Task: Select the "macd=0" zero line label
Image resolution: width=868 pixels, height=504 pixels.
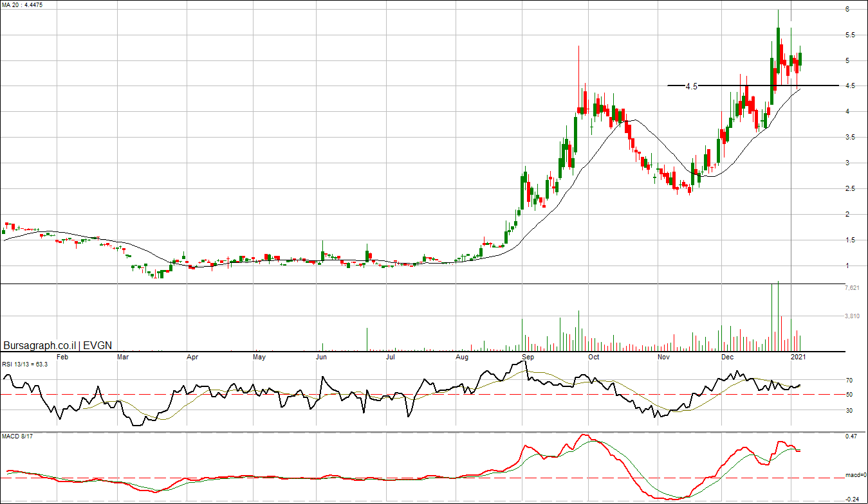Action: (x=855, y=476)
